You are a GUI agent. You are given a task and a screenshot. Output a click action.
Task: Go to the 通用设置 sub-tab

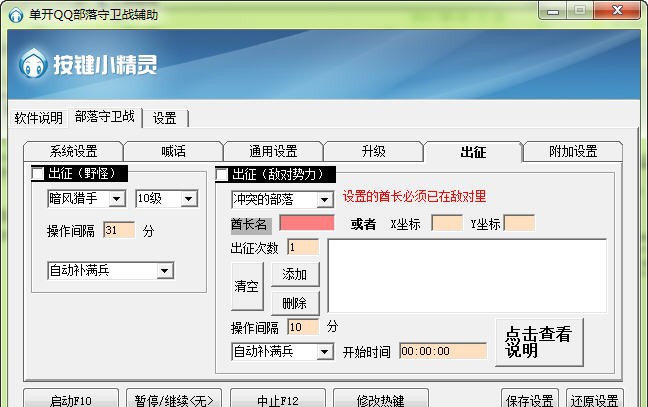point(273,152)
